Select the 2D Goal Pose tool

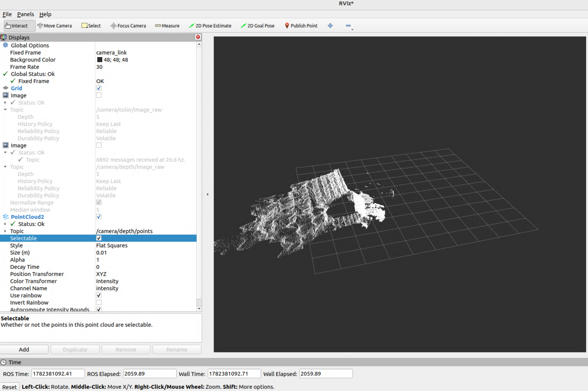click(x=258, y=26)
